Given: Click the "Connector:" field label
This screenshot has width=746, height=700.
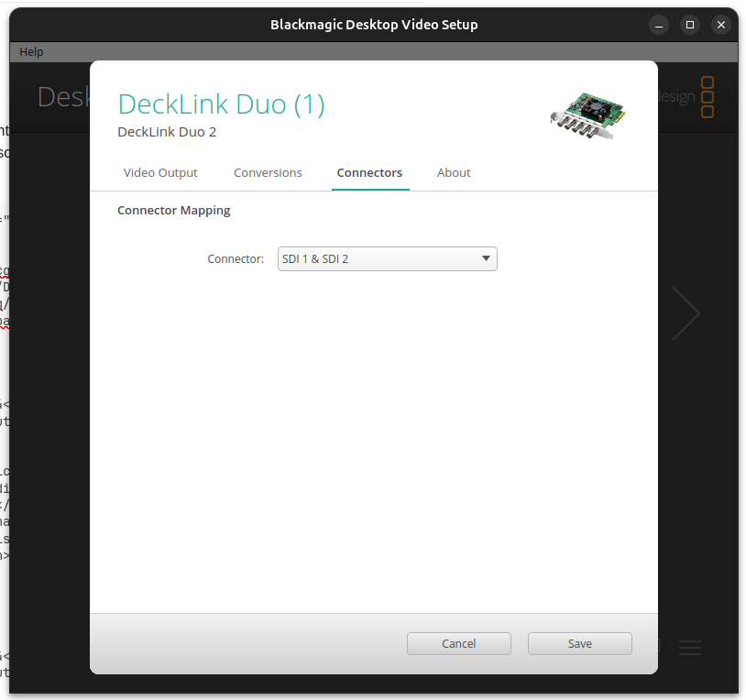Looking at the screenshot, I should [236, 259].
